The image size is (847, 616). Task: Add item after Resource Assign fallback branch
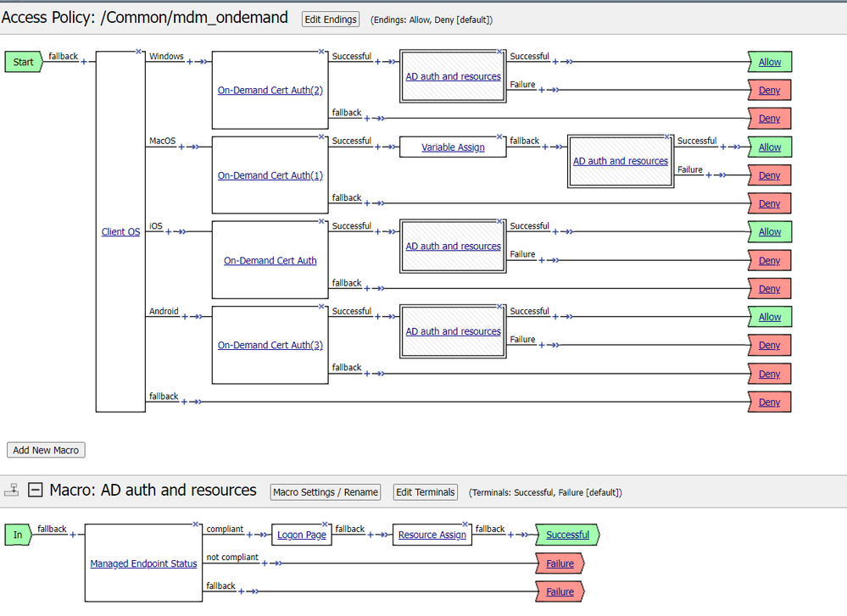[x=510, y=535]
